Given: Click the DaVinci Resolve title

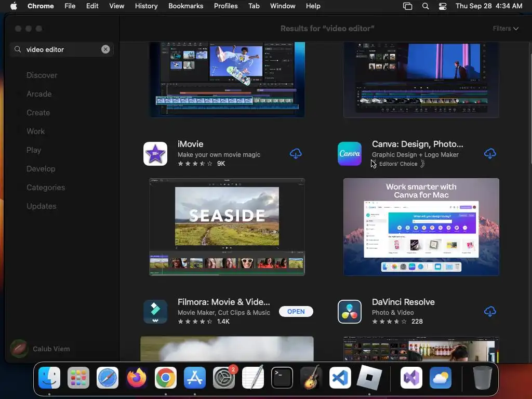Looking at the screenshot, I should (x=403, y=302).
